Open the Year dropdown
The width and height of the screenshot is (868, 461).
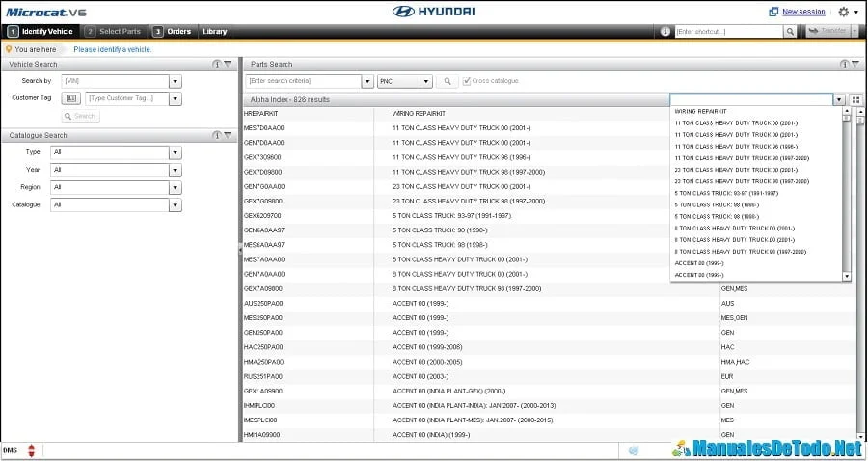click(x=175, y=171)
